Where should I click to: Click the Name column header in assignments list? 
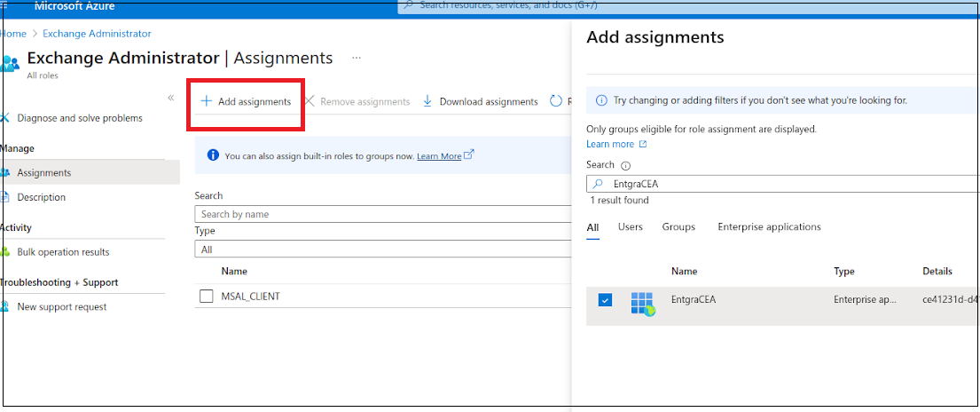coord(234,271)
